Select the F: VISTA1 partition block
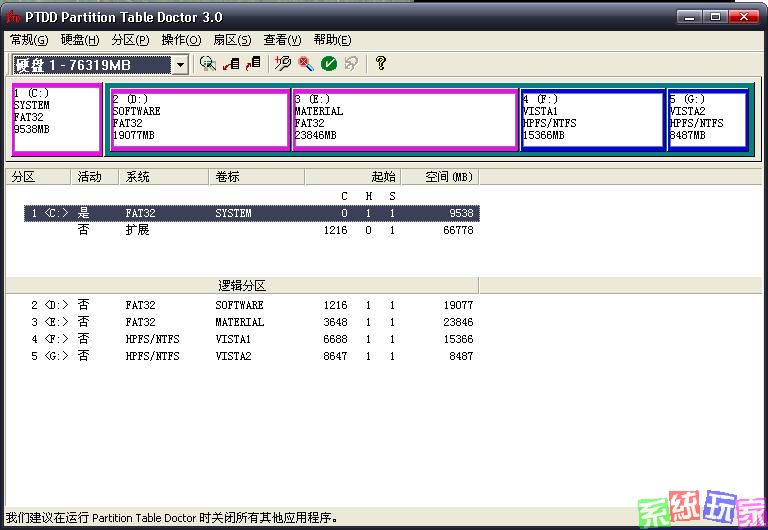 (592, 120)
